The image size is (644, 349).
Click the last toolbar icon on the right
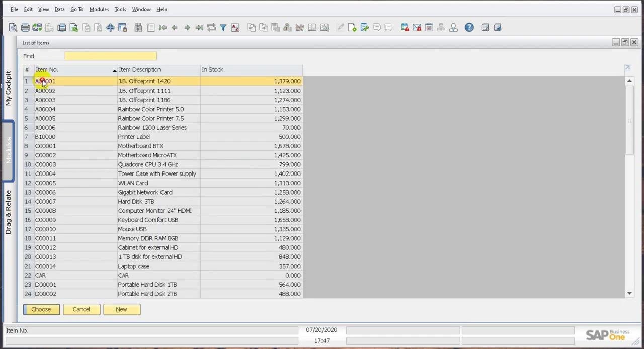pos(497,28)
